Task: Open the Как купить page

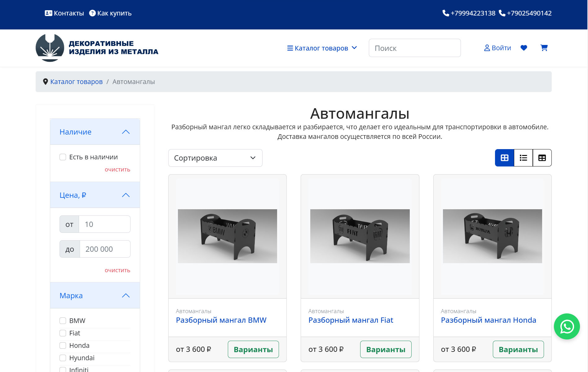Action: point(110,13)
